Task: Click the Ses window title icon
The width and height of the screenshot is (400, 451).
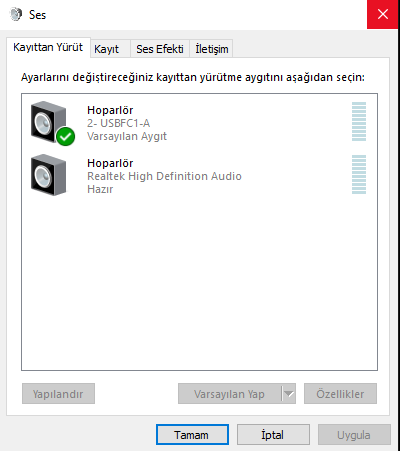Action: (15, 15)
